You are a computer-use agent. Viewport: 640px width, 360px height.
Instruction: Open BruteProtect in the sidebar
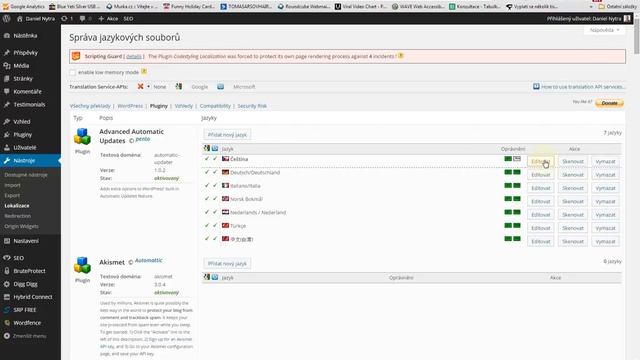pos(29,271)
